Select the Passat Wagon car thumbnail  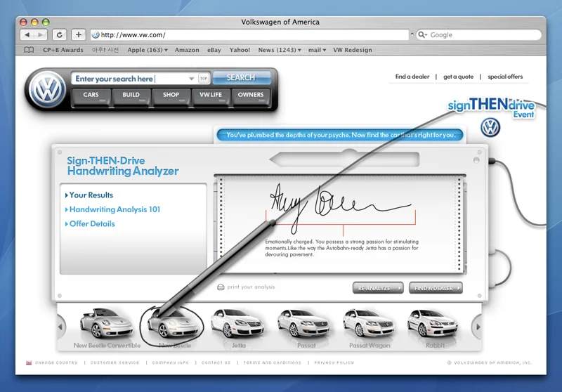coord(370,327)
